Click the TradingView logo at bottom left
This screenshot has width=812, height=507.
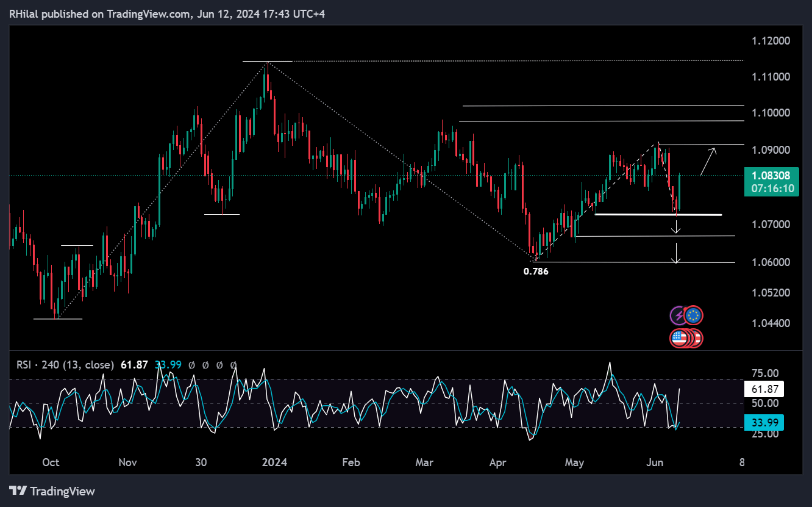pyautogui.click(x=52, y=491)
